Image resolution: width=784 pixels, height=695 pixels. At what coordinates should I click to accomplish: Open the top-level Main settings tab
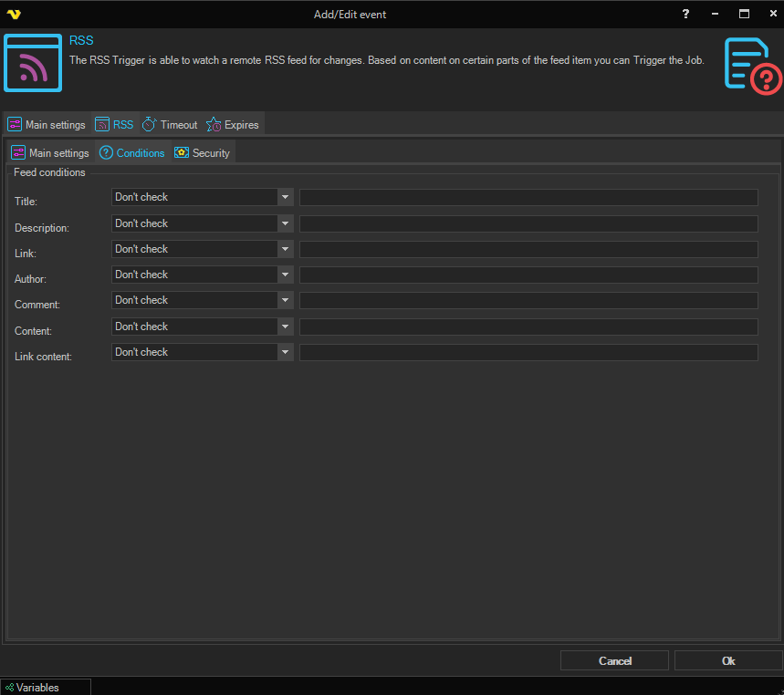(x=47, y=125)
